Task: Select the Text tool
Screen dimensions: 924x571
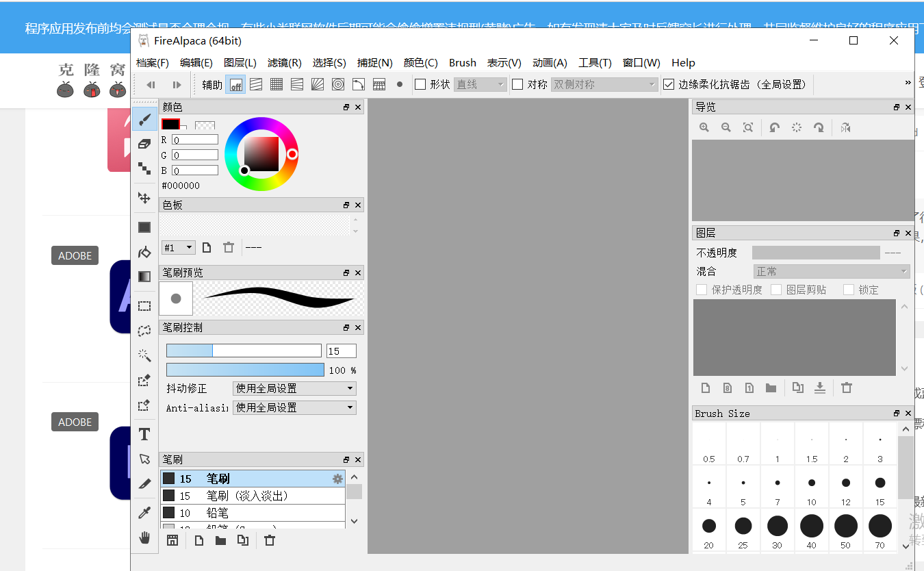Action: tap(144, 434)
